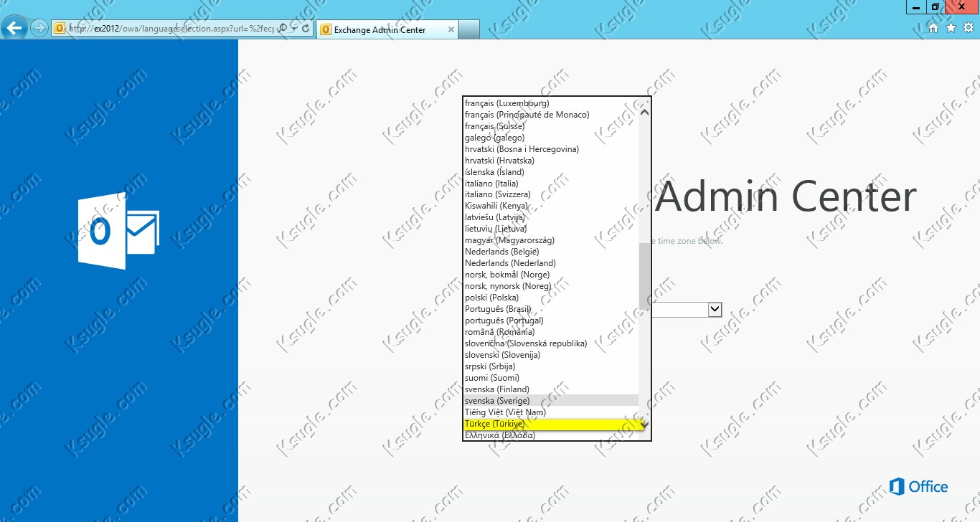Select Nederlands (Nederland) option
This screenshot has height=522, width=980.
point(551,263)
